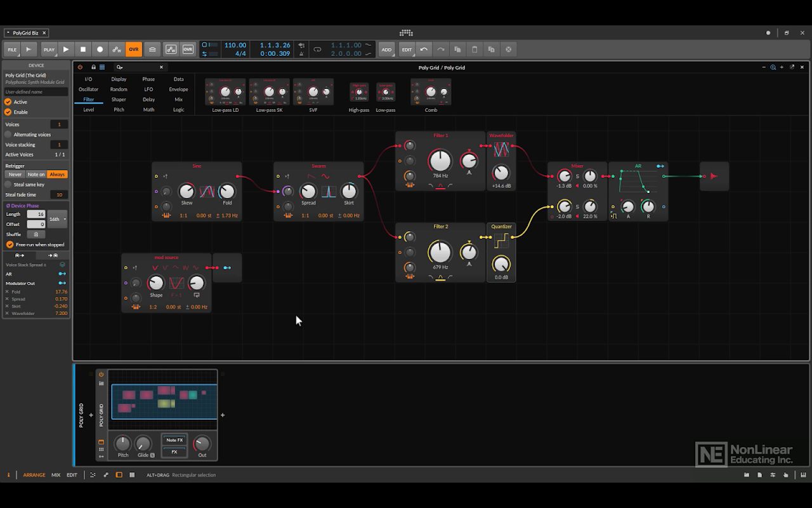Disable Free-run when stopped checkbox
812x508 pixels.
(10, 244)
